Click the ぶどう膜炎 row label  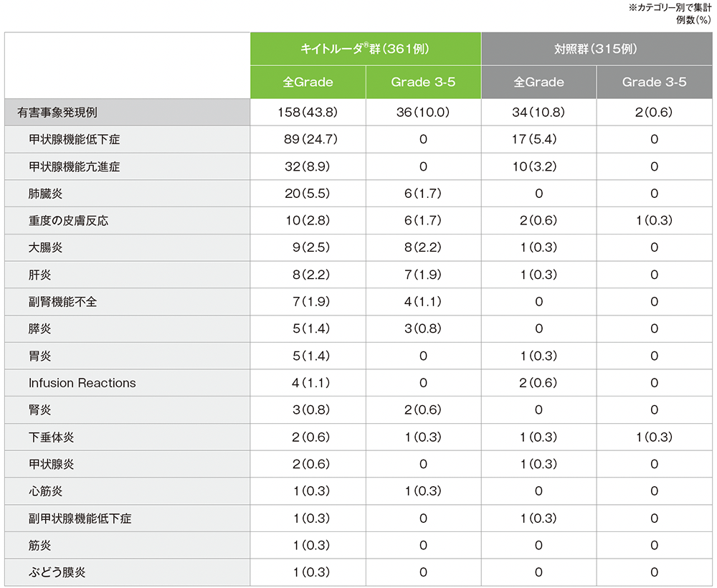tap(57, 572)
